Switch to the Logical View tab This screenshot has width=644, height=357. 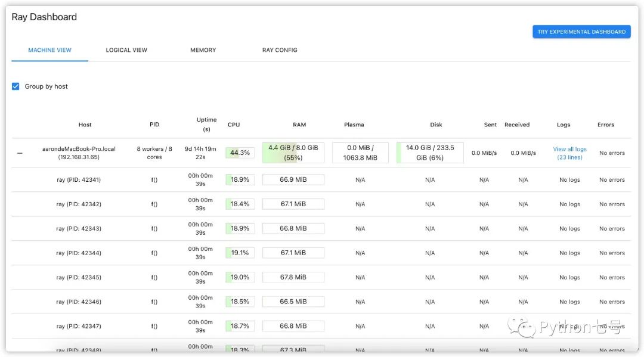pos(126,50)
